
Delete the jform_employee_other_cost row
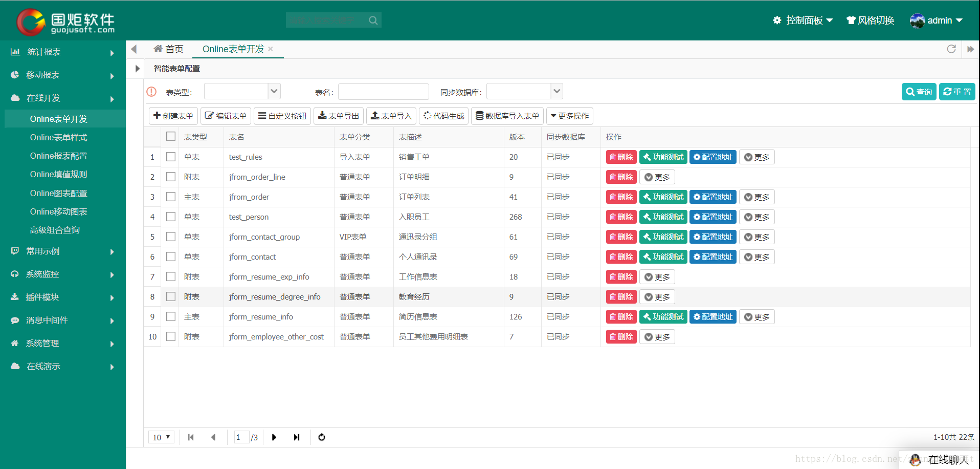point(621,337)
